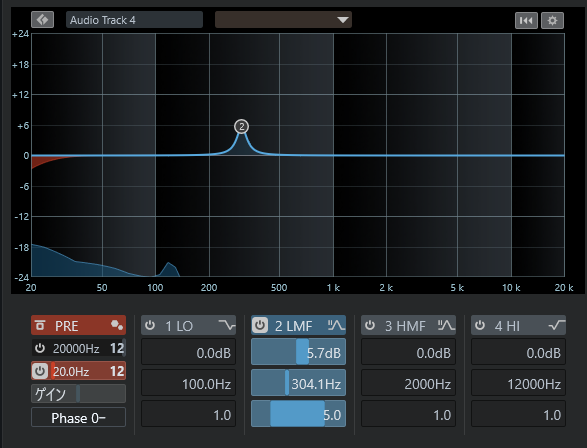The width and height of the screenshot is (587, 448).
Task: Click the PRE section label
Action: tap(67, 326)
